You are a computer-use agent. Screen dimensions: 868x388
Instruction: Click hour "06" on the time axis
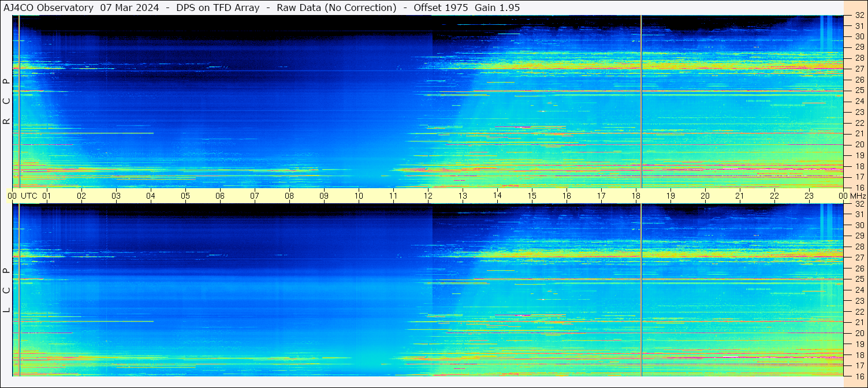click(x=220, y=196)
